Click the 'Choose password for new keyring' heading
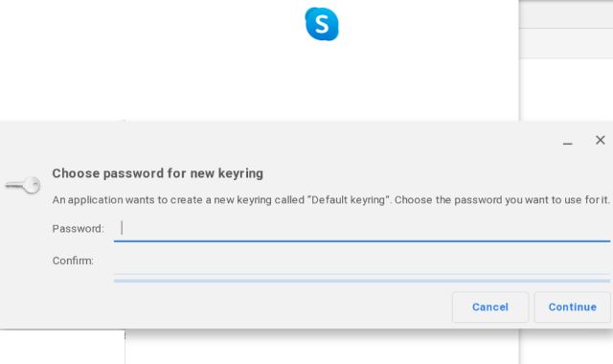Image resolution: width=613 pixels, height=364 pixels. (x=157, y=173)
